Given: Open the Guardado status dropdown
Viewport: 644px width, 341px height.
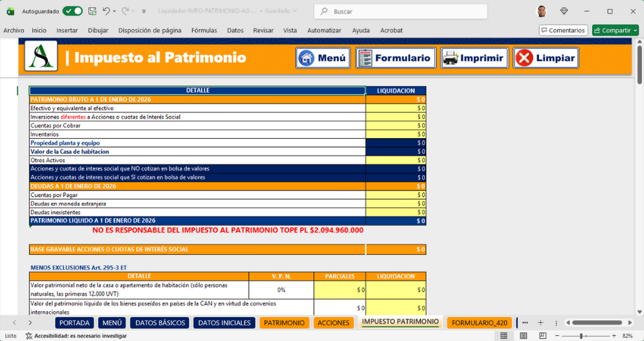Looking at the screenshot, I should click(280, 11).
